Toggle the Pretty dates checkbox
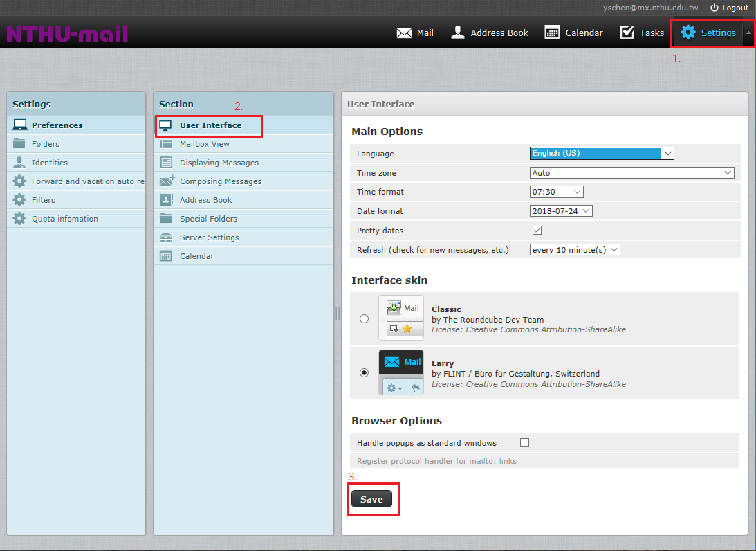 537,231
